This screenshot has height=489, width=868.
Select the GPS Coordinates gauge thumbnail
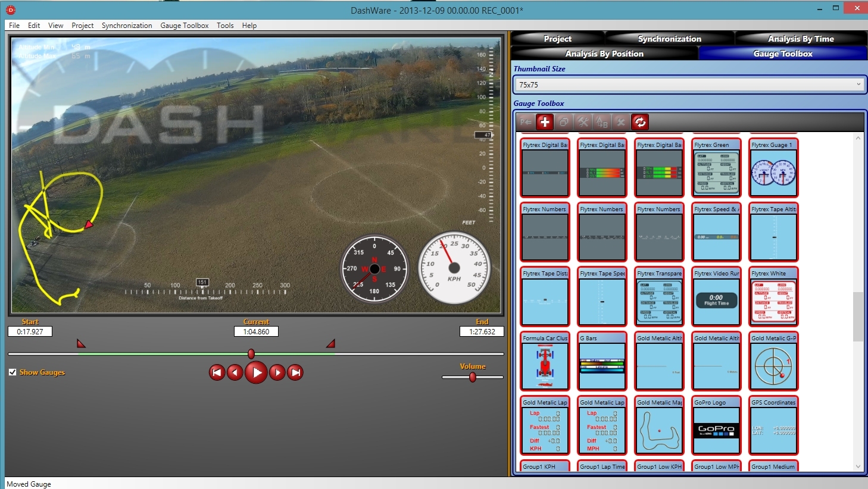(x=773, y=425)
